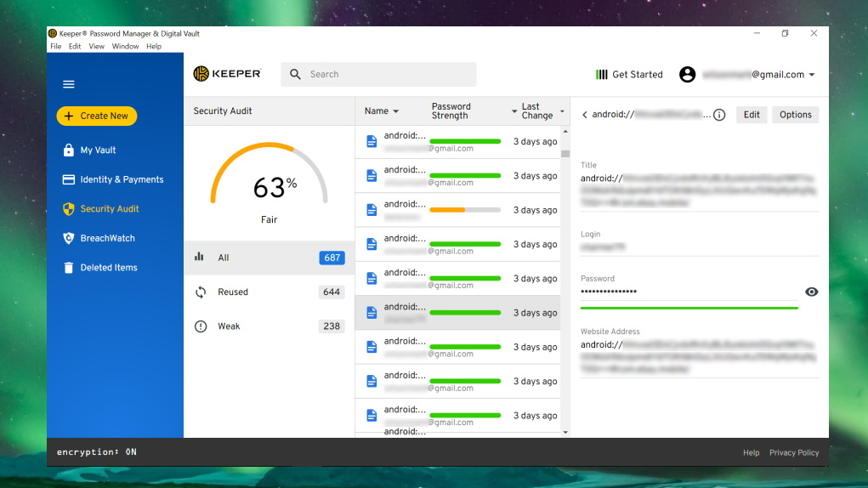Click the Create New button
This screenshot has width=868, height=488.
(x=97, y=116)
